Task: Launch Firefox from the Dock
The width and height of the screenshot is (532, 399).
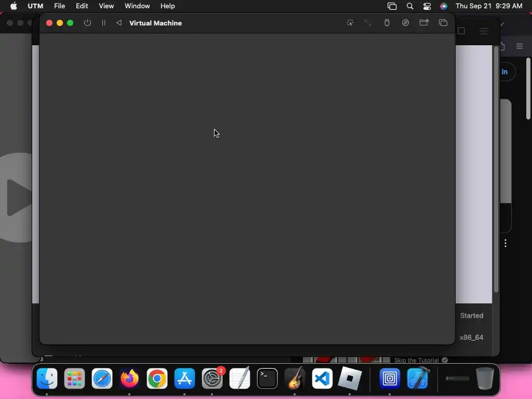Action: coord(129,378)
